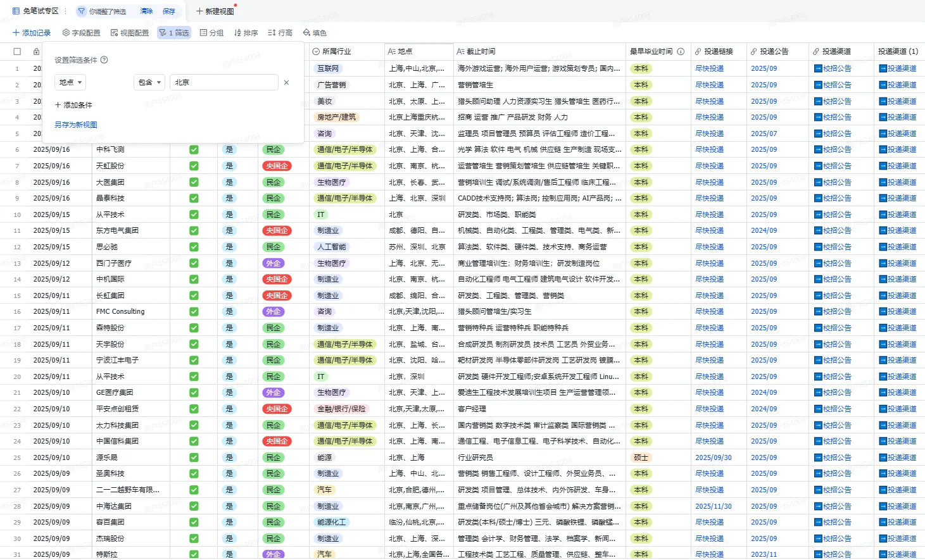Click the 硕士 tag in 源乐晟 row
Viewport: 925px width, 560px height.
coord(641,457)
